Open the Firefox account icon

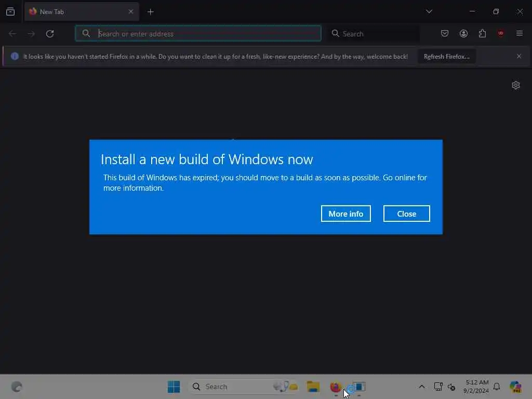463,33
